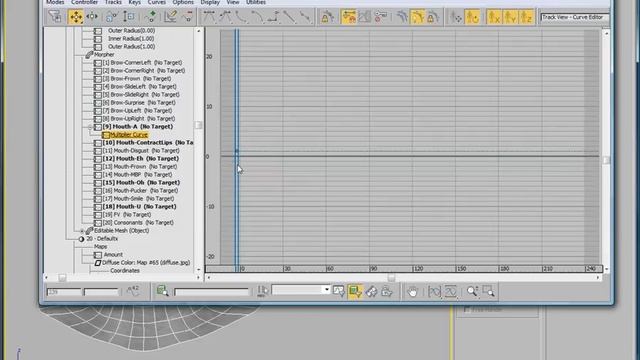Open the Display menu

point(210,2)
